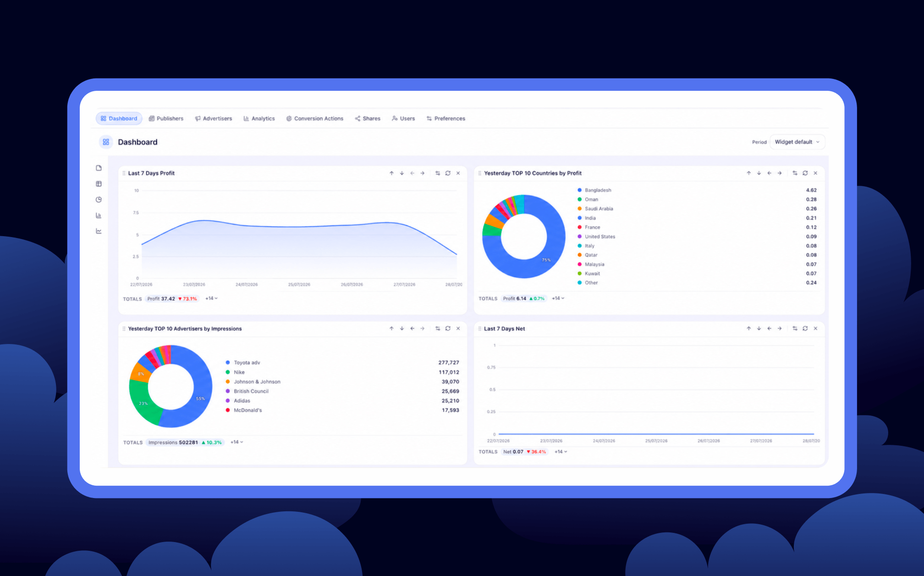Move Last 7 Days Profit widget right

[423, 173]
